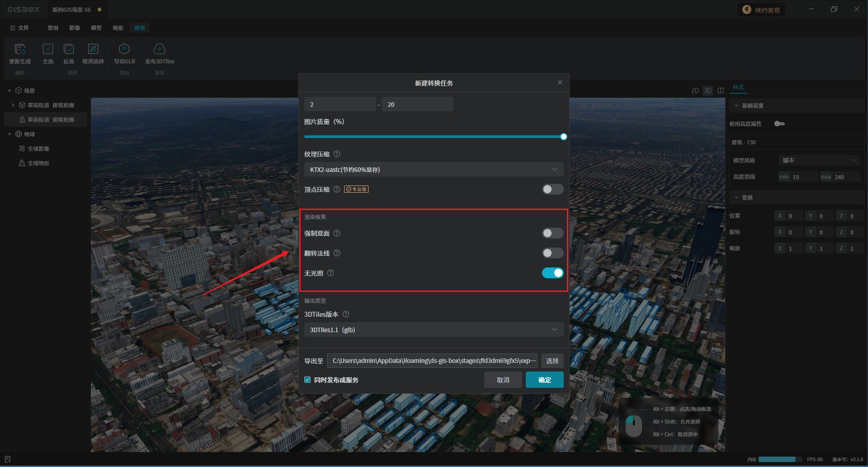Open the 文件 menu
868x467 pixels.
tap(19, 28)
